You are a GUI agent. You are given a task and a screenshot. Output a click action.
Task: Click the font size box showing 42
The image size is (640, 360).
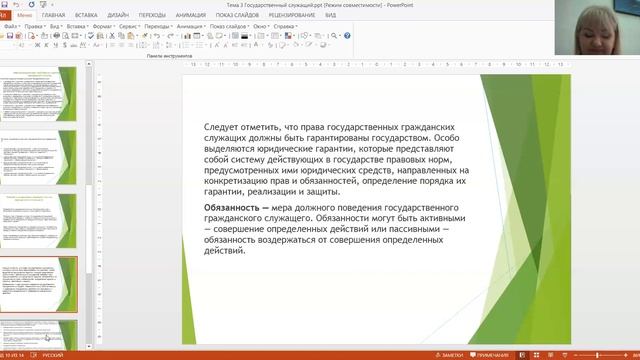[22, 45]
